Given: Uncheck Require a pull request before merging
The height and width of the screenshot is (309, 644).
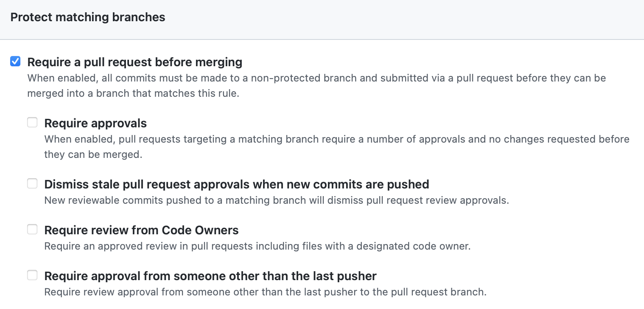Looking at the screenshot, I should pos(15,62).
